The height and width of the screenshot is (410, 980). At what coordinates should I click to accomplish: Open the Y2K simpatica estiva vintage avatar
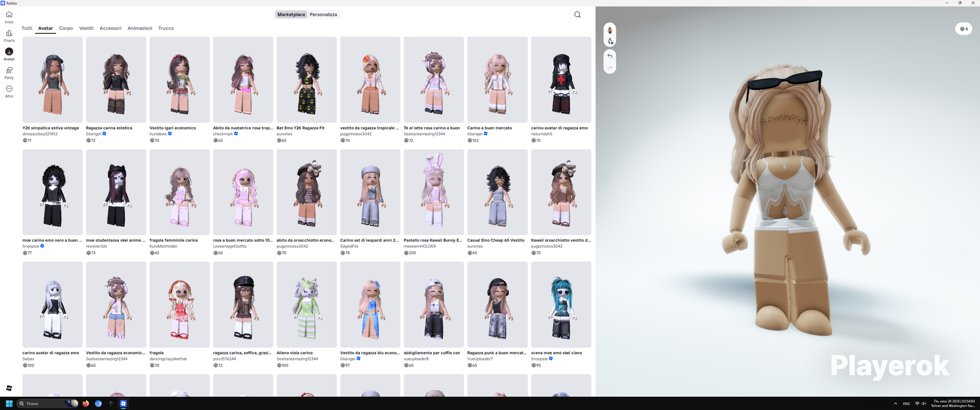53,80
